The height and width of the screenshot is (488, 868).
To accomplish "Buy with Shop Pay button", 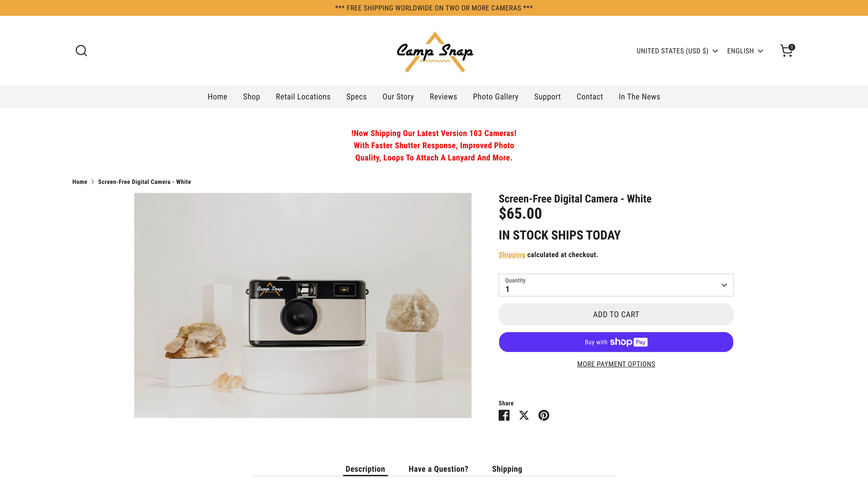I will coord(616,342).
